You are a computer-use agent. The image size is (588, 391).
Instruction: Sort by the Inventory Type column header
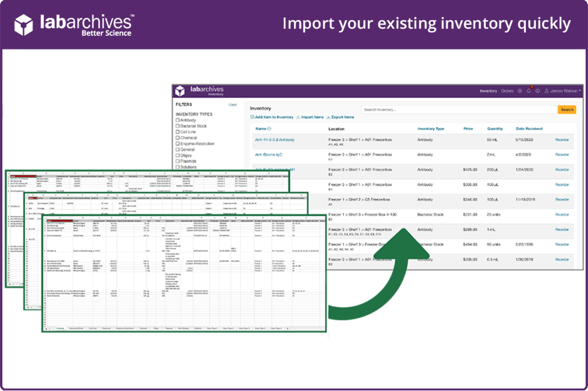pos(431,129)
